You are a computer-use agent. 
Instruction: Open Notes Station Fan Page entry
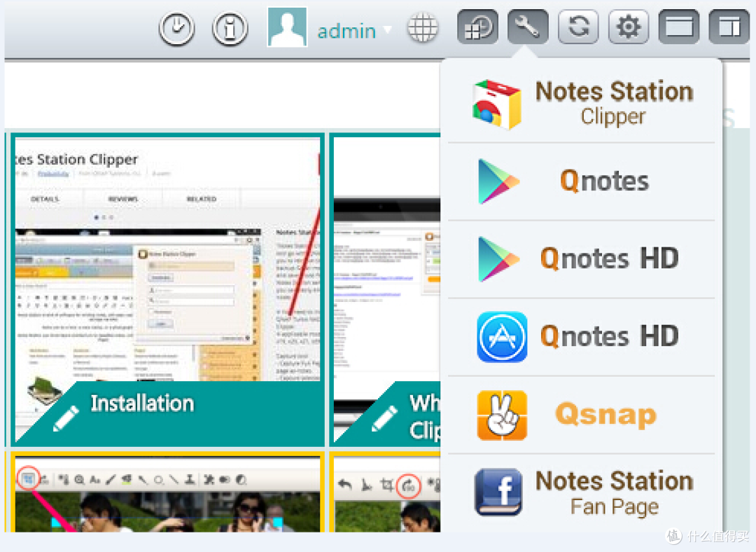tap(581, 493)
